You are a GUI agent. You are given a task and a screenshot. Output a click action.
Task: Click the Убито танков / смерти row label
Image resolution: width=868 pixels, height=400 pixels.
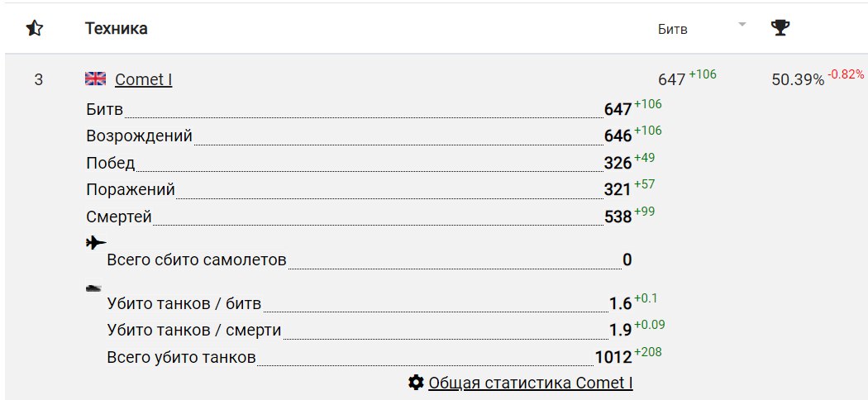pos(194,331)
